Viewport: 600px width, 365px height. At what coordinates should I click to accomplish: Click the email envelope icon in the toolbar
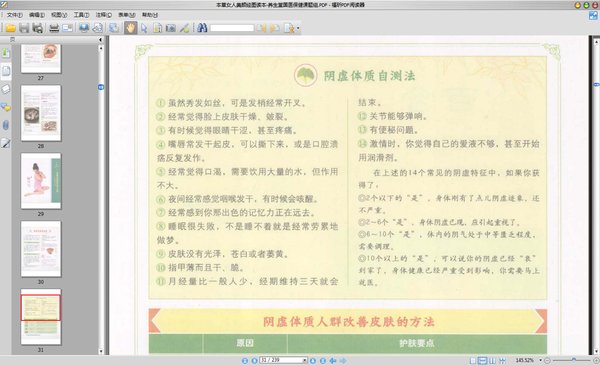pos(67,28)
